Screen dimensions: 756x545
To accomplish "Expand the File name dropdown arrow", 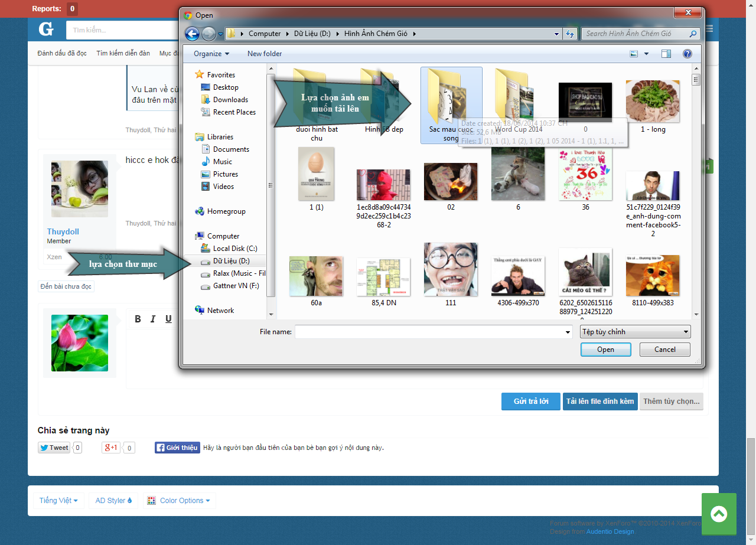I will (x=568, y=332).
